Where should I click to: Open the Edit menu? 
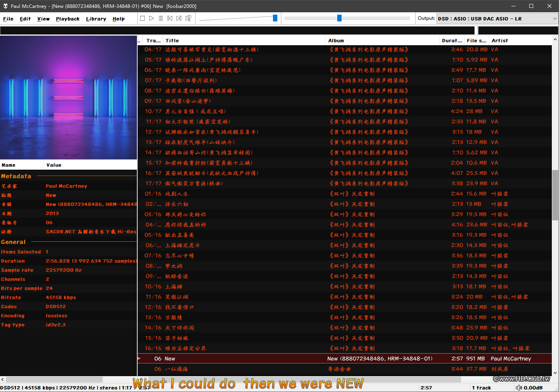pyautogui.click(x=25, y=19)
